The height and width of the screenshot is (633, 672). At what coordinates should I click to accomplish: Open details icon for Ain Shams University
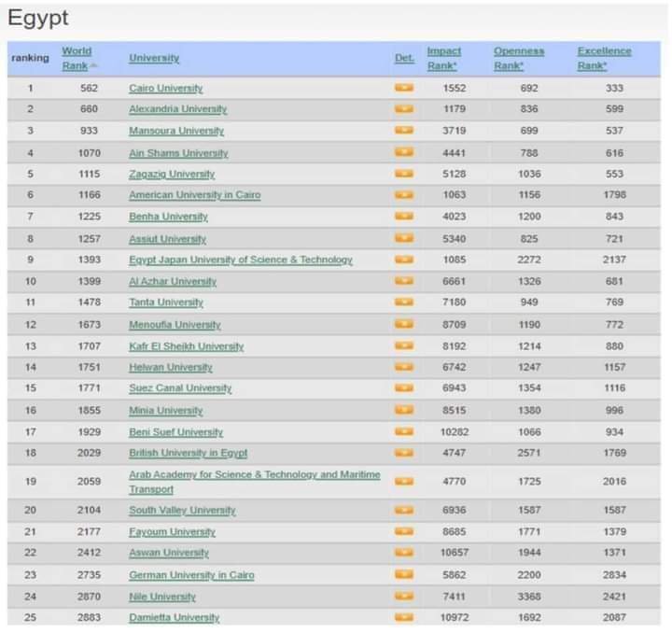coord(404,152)
